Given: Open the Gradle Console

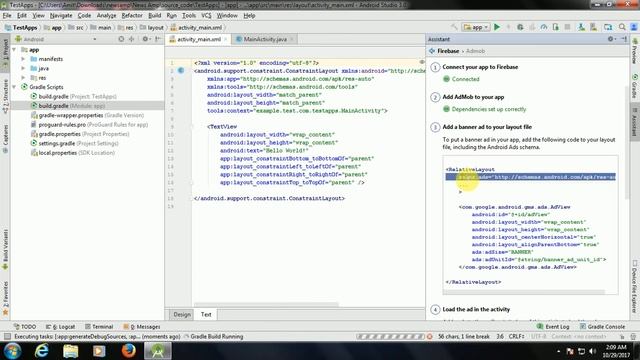Looking at the screenshot, I should 602,327.
